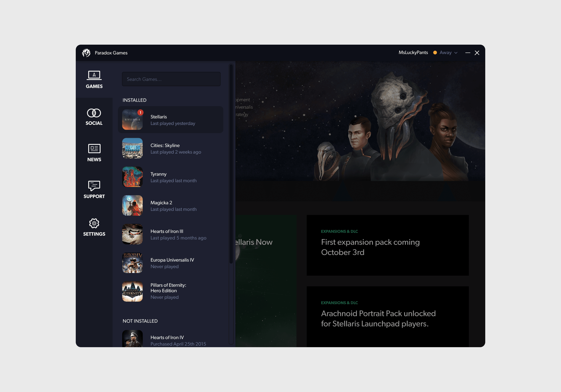Open the Support chat icon
Screen dimensions: 561x392
pos(94,186)
